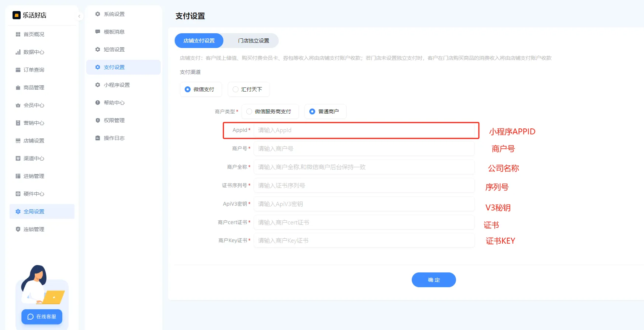This screenshot has height=330, width=644.
Task: Click the 支付设置 gear icon
Action: coord(98,67)
